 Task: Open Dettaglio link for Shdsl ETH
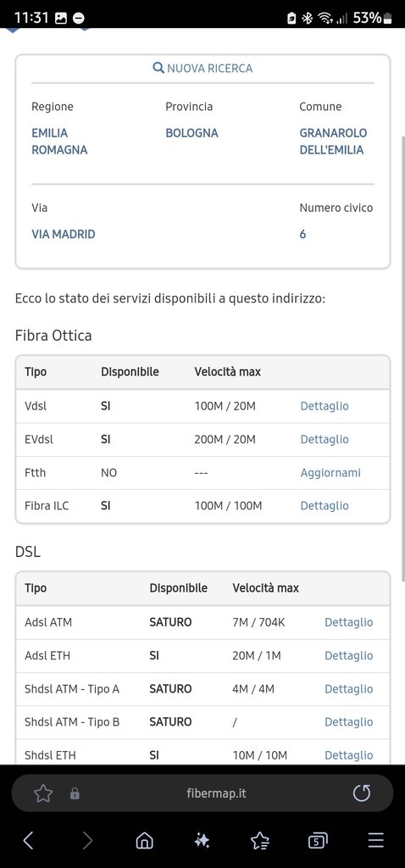coord(348,755)
